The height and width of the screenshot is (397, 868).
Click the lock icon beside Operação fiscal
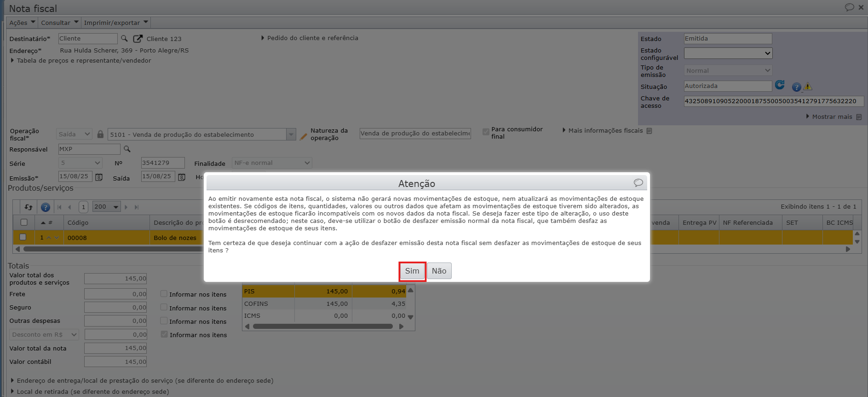[100, 134]
